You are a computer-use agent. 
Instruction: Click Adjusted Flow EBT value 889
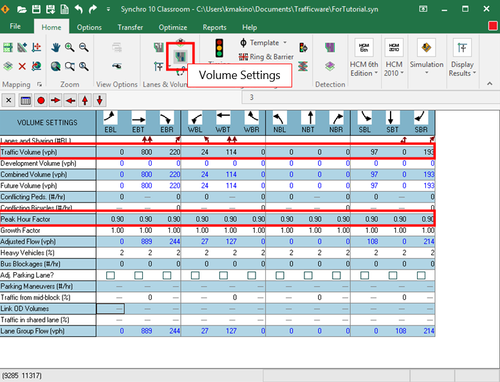(146, 242)
